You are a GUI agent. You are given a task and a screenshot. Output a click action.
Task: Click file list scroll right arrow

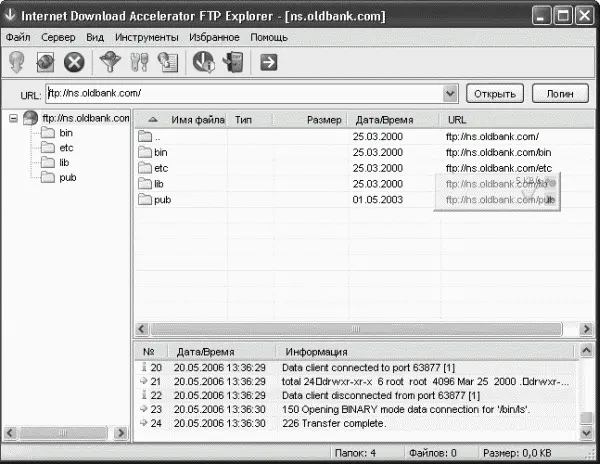click(x=586, y=329)
